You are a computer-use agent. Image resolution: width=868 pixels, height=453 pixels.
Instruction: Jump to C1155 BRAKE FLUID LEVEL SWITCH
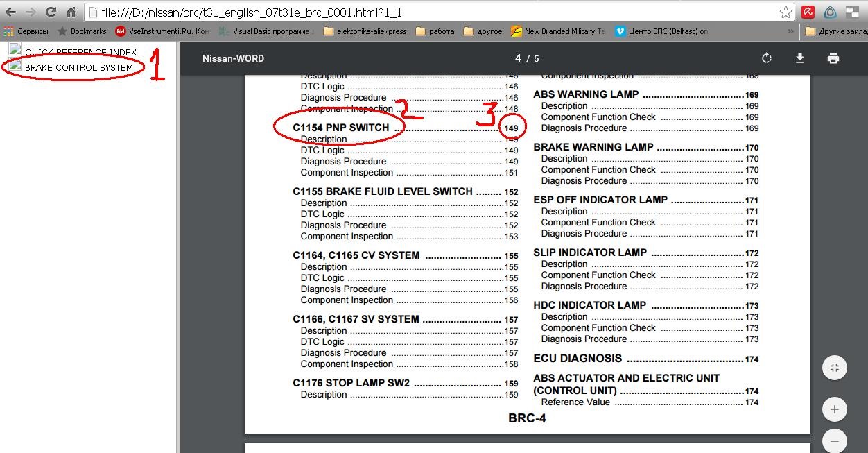(x=383, y=191)
